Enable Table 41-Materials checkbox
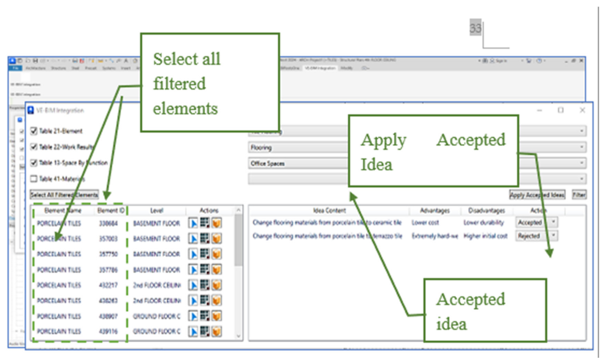 34,179
